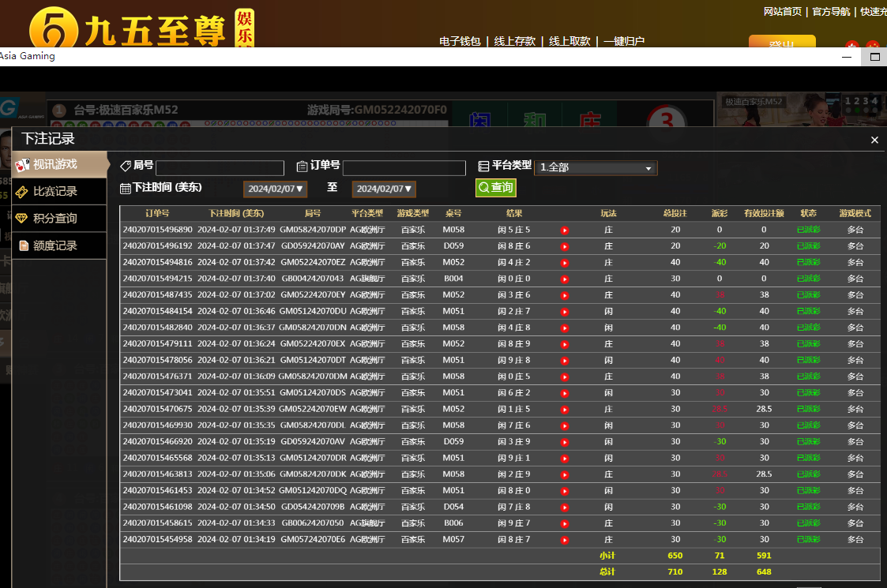This screenshot has width=887, height=588.
Task: Click the 电子钱包 header link
Action: pyautogui.click(x=460, y=41)
